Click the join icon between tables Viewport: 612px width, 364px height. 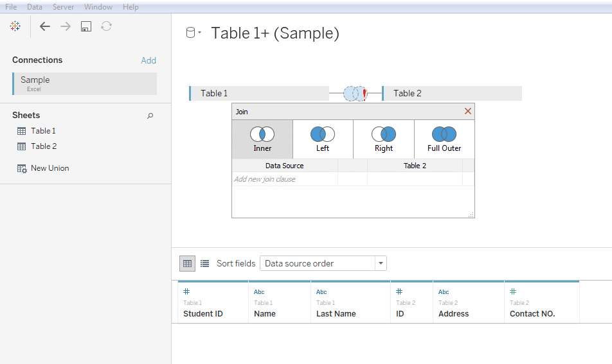click(355, 94)
